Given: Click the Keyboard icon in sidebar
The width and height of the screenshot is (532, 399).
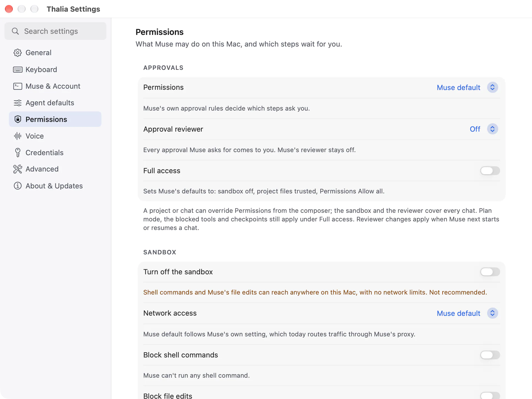Looking at the screenshot, I should coord(17,70).
